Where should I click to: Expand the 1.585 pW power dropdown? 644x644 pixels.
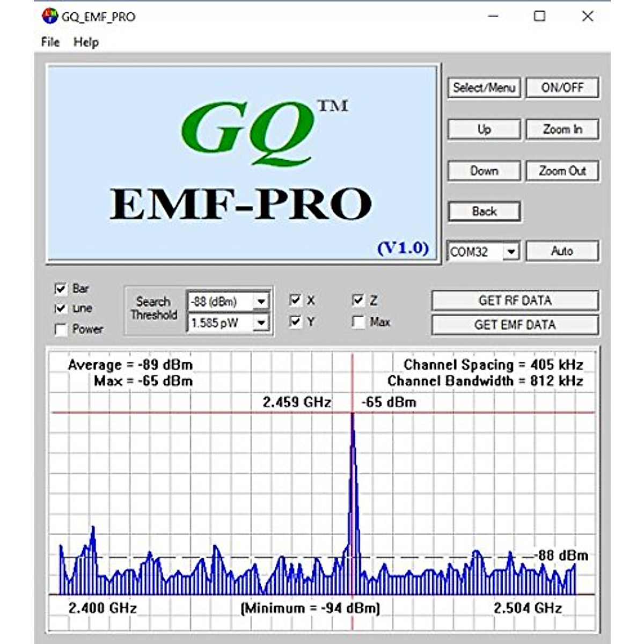261,323
